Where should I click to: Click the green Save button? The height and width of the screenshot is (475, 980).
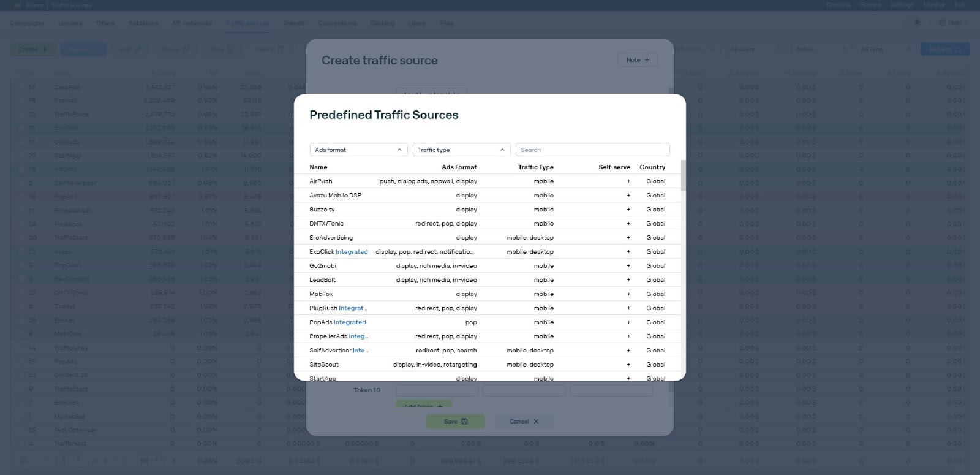tap(456, 421)
